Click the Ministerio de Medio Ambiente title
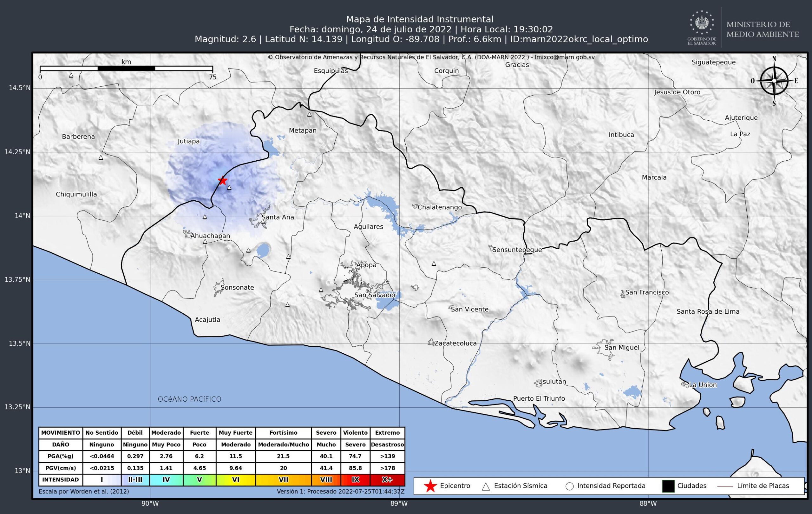The image size is (812, 514). tap(763, 29)
